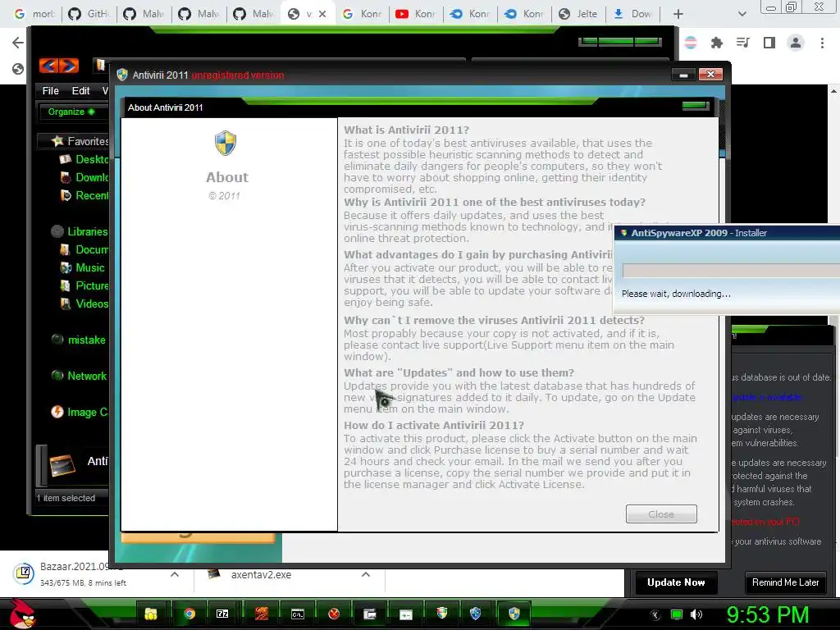Click the AntiSpywareXP 2009 installer icon
The width and height of the screenshot is (840, 630).
coord(623,233)
